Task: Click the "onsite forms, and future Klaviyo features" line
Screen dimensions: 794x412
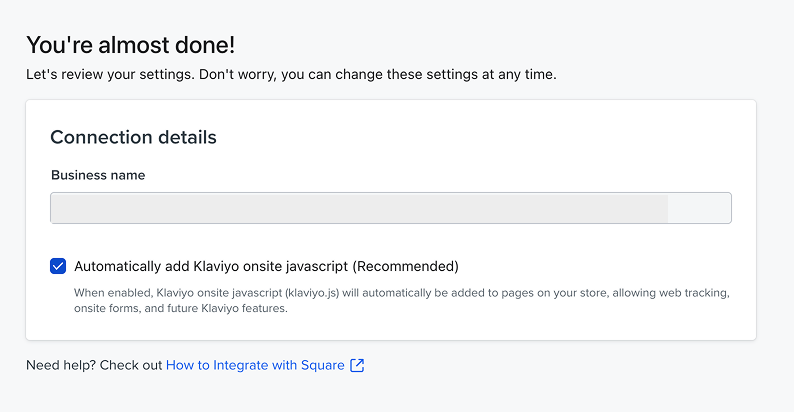Action: (x=180, y=309)
